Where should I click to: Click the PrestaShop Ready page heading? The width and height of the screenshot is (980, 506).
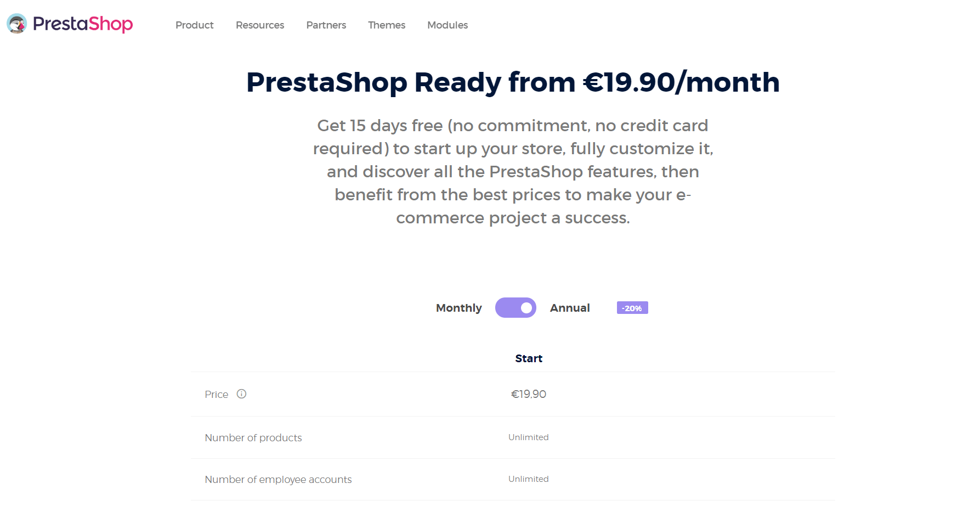click(x=513, y=82)
